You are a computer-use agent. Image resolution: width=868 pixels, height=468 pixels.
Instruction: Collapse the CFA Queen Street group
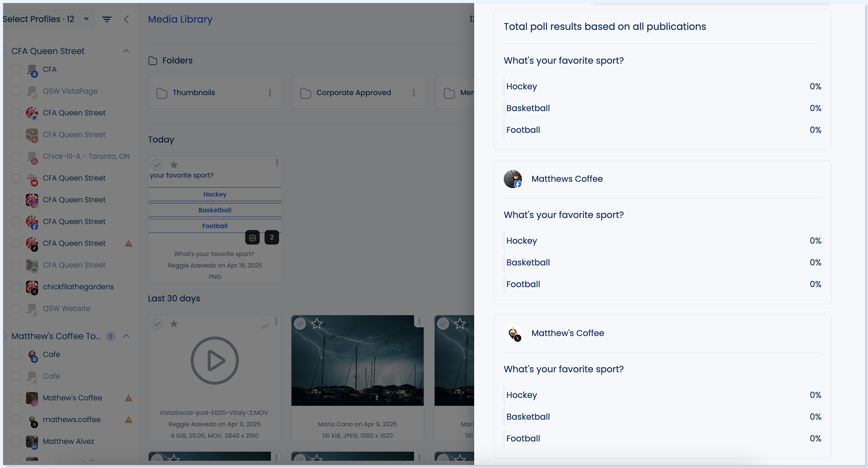(x=126, y=51)
